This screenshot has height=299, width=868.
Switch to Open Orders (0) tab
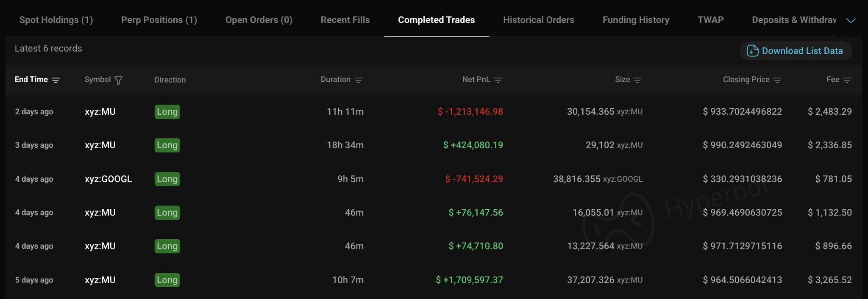259,20
